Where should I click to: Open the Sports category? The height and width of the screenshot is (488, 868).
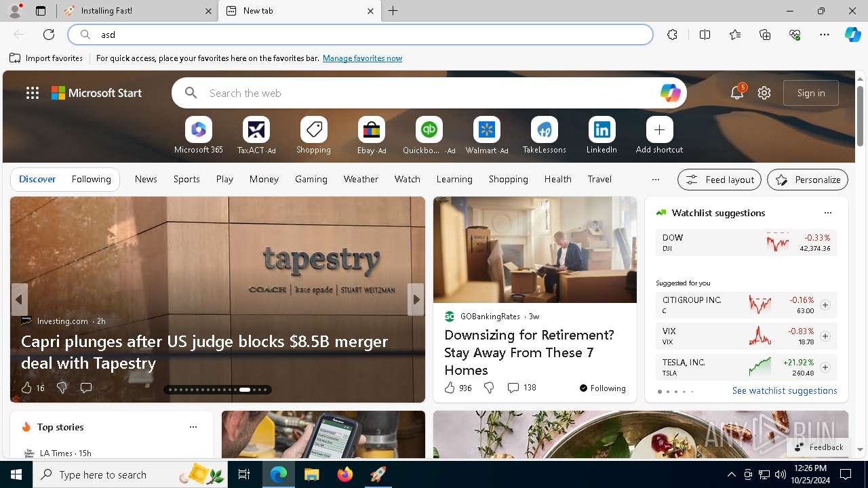coord(186,180)
